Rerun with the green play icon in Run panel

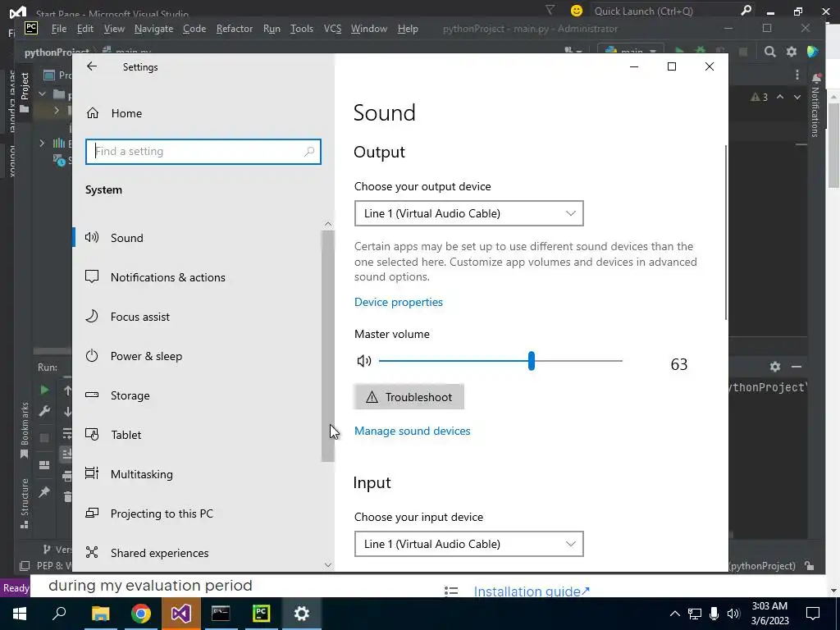44,390
